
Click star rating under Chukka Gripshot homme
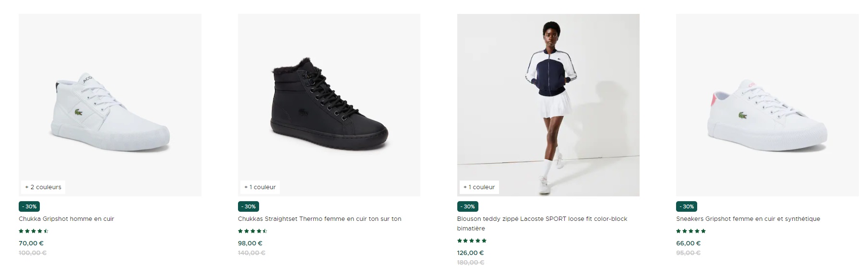34,231
